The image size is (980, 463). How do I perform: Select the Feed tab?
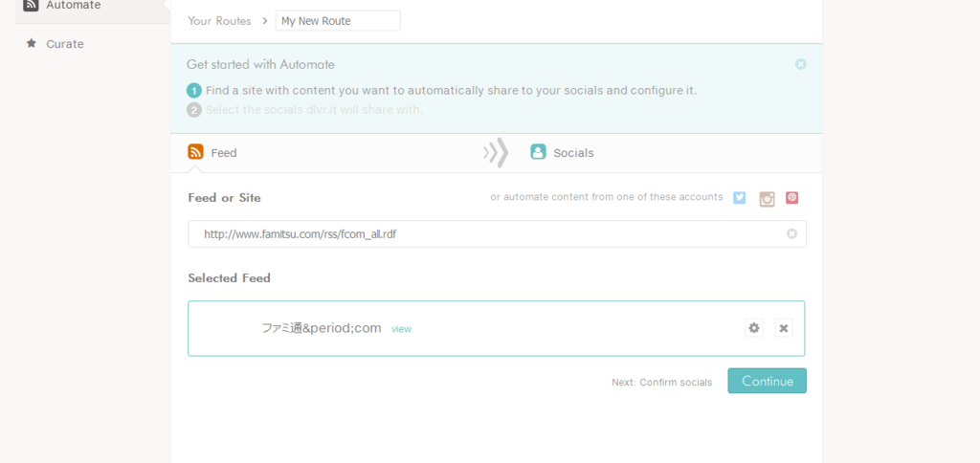(212, 152)
